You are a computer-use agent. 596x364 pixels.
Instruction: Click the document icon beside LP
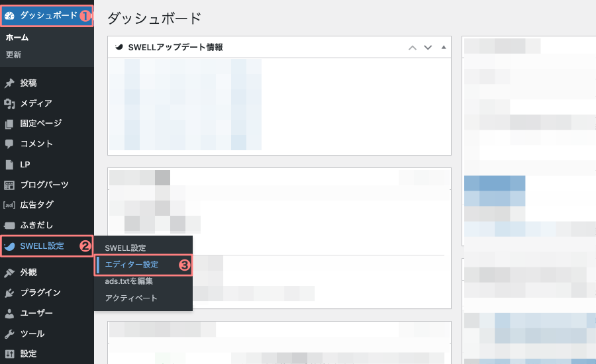coord(9,164)
